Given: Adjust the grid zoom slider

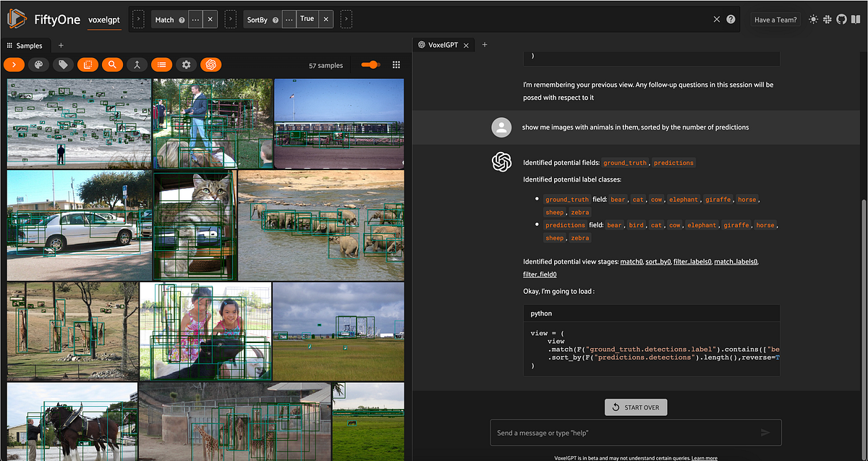Looking at the screenshot, I should (370, 64).
